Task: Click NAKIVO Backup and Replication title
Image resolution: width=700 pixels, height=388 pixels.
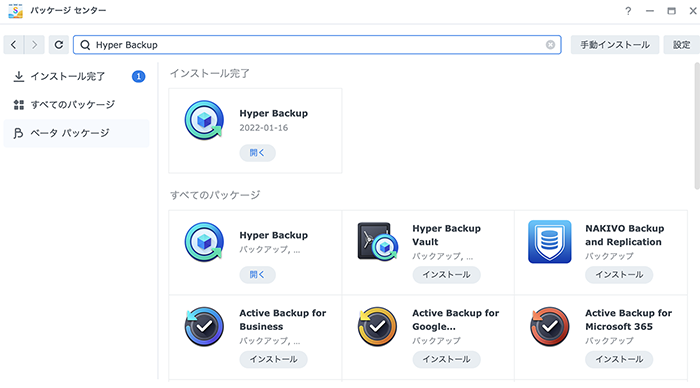Action: (625, 235)
